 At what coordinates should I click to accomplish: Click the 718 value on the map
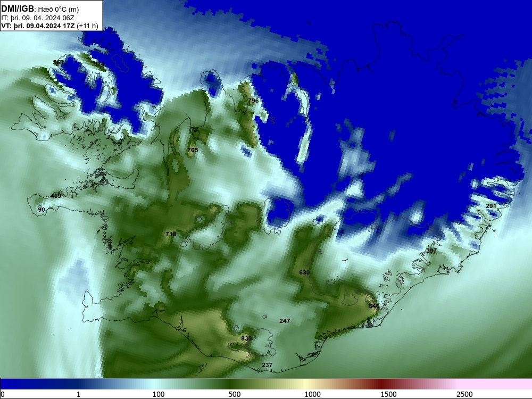(171, 234)
